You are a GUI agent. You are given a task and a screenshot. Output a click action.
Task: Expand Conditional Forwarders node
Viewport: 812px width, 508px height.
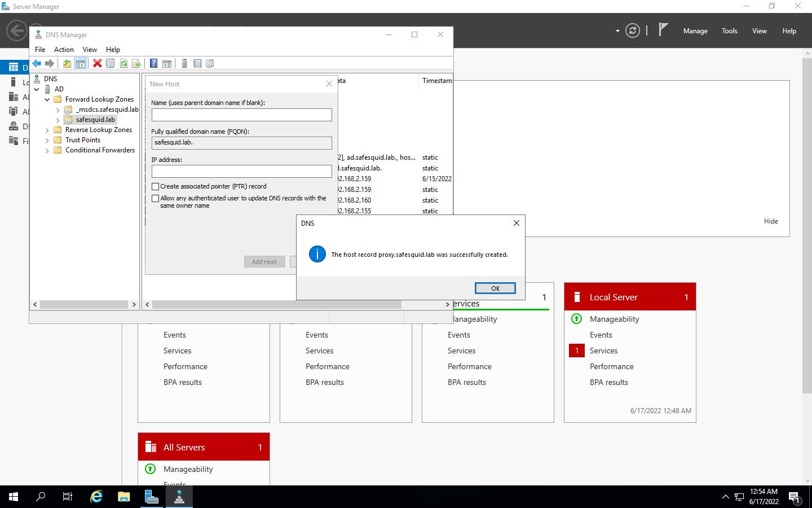pyautogui.click(x=47, y=150)
